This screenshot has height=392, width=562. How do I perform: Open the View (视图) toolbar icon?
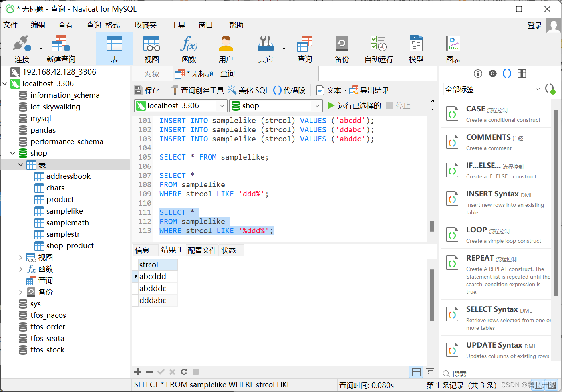click(152, 49)
